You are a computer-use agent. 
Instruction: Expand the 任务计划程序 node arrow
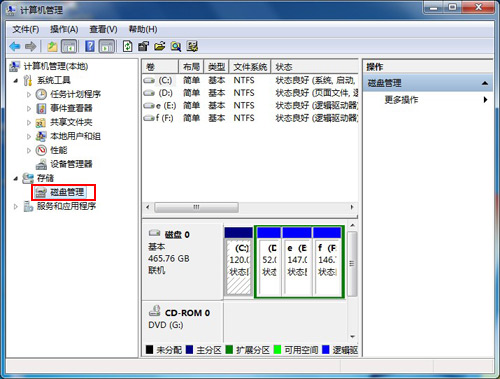[29, 94]
